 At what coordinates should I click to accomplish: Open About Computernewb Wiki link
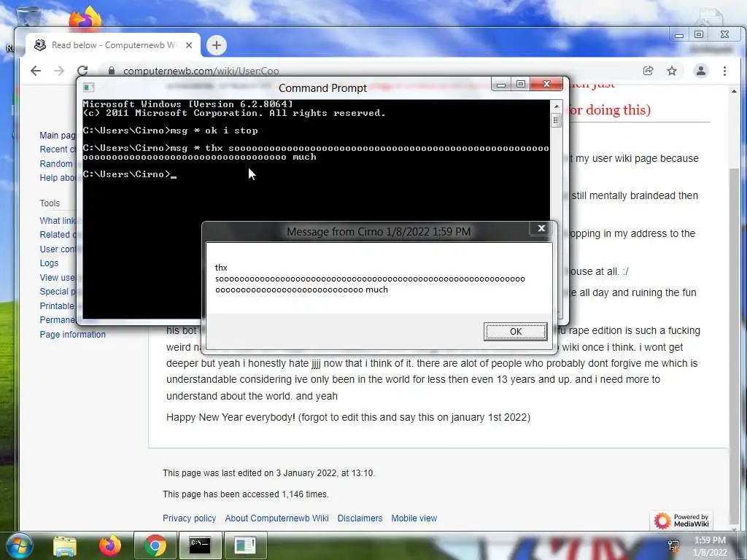point(276,518)
